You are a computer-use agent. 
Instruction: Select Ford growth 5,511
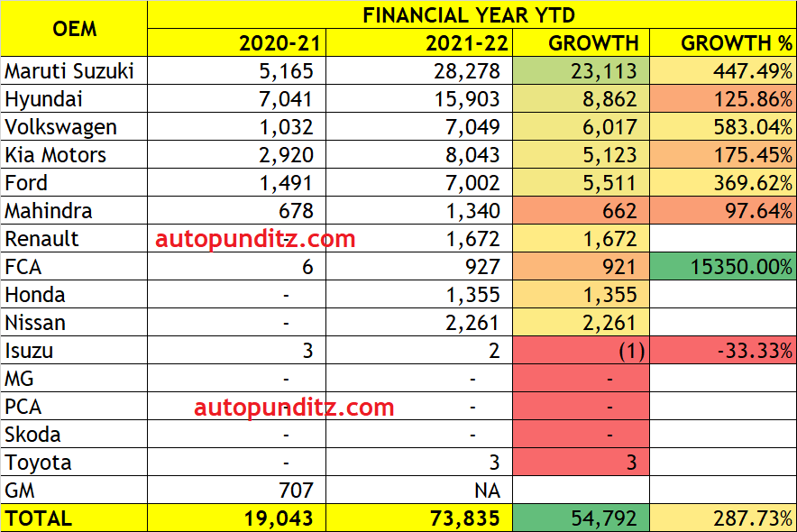point(581,182)
